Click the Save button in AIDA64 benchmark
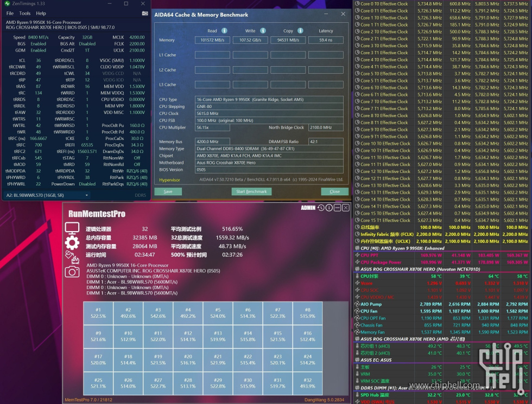The height and width of the screenshot is (404, 532). point(168,191)
